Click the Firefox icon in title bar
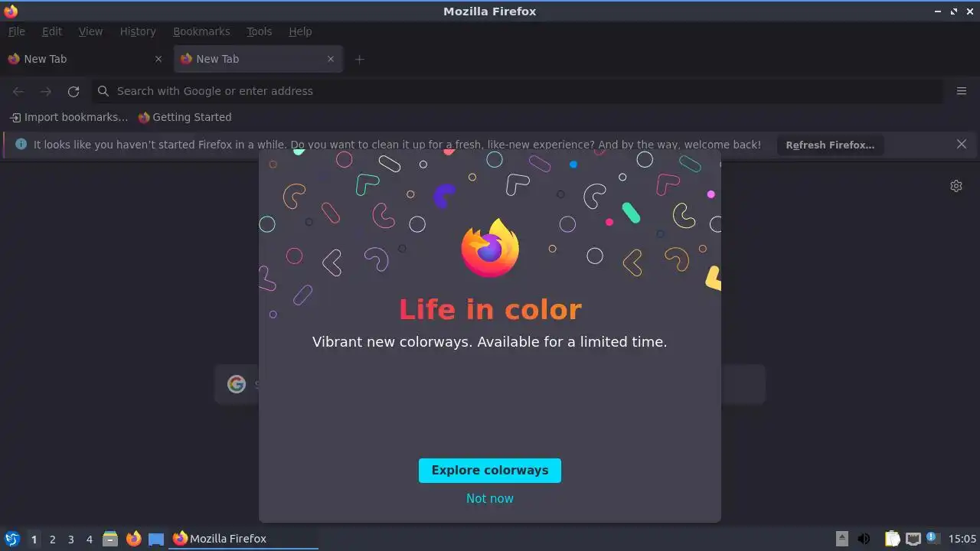980x551 pixels. (x=11, y=11)
